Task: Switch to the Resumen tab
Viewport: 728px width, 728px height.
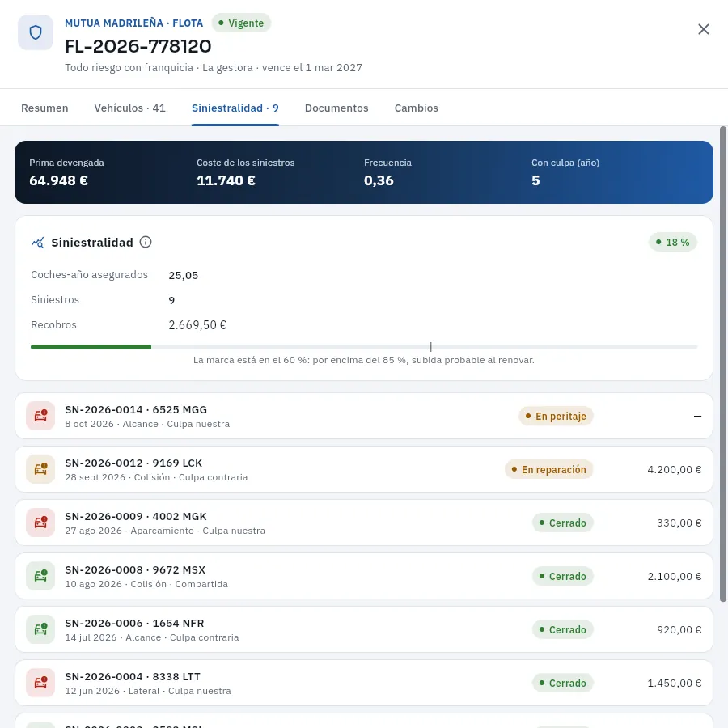Action: [x=44, y=108]
